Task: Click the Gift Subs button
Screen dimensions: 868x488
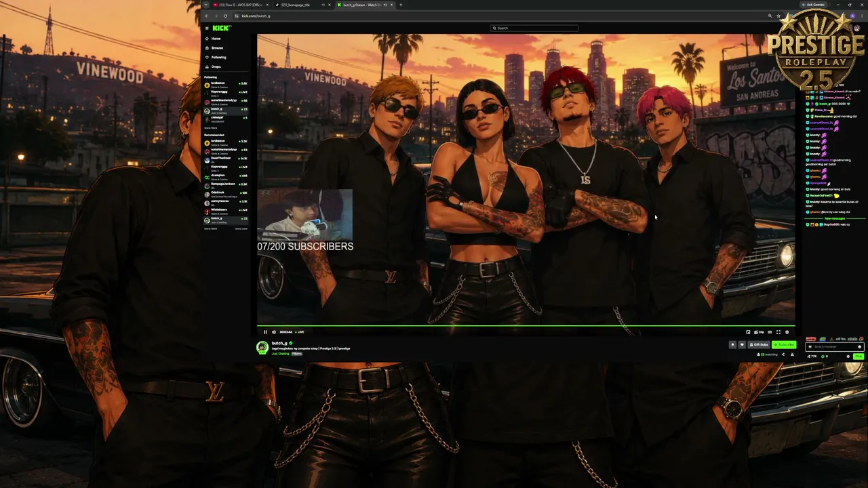Action: click(x=758, y=344)
